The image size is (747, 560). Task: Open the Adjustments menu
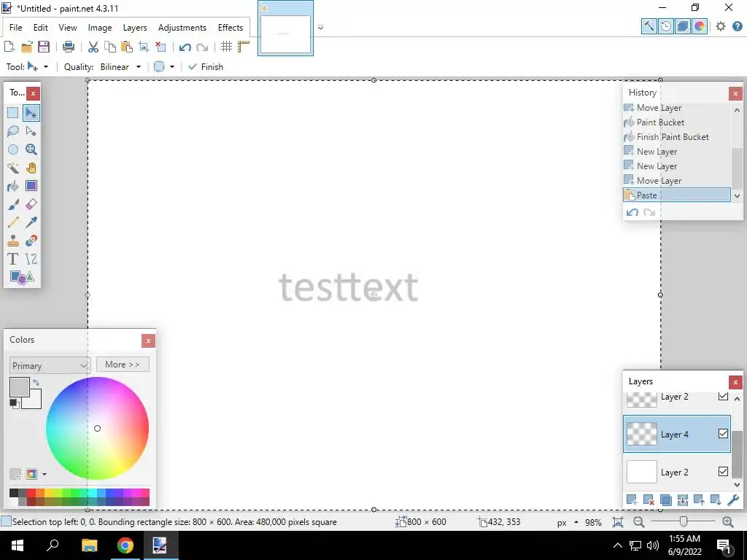point(182,28)
